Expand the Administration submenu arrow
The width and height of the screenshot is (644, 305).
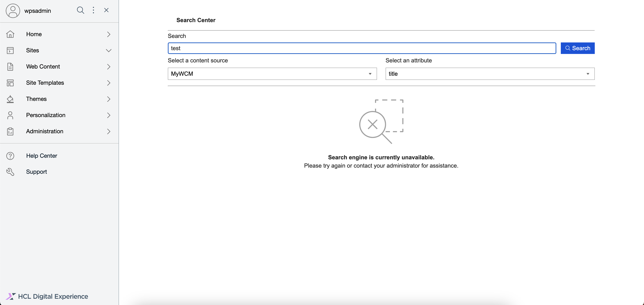point(109,132)
